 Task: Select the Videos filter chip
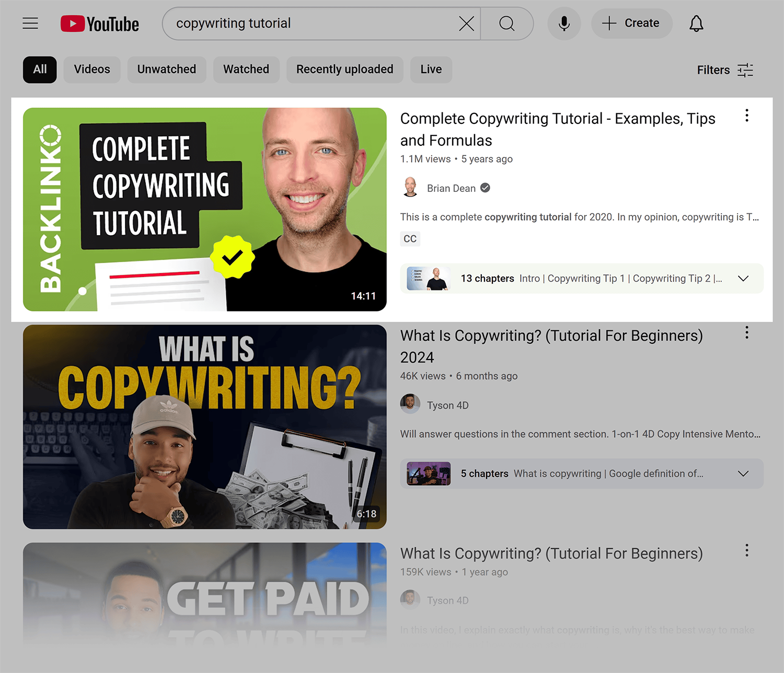pos(92,69)
